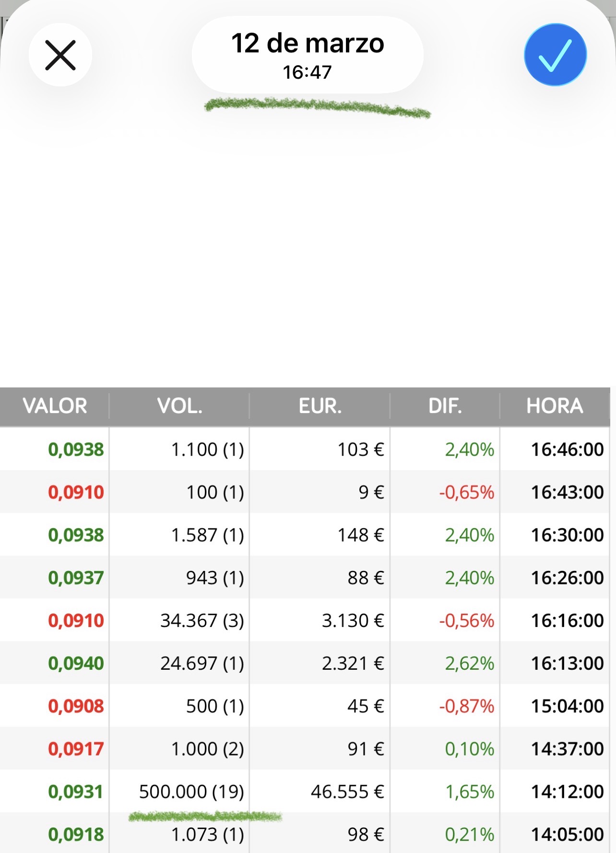Click the 100 (1) volume cell
This screenshot has width=616, height=853.
pyautogui.click(x=215, y=492)
